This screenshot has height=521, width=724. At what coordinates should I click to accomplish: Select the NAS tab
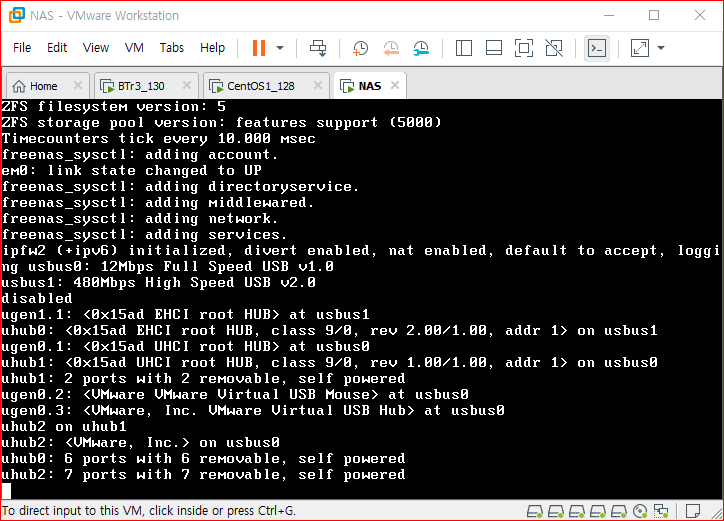(x=369, y=86)
